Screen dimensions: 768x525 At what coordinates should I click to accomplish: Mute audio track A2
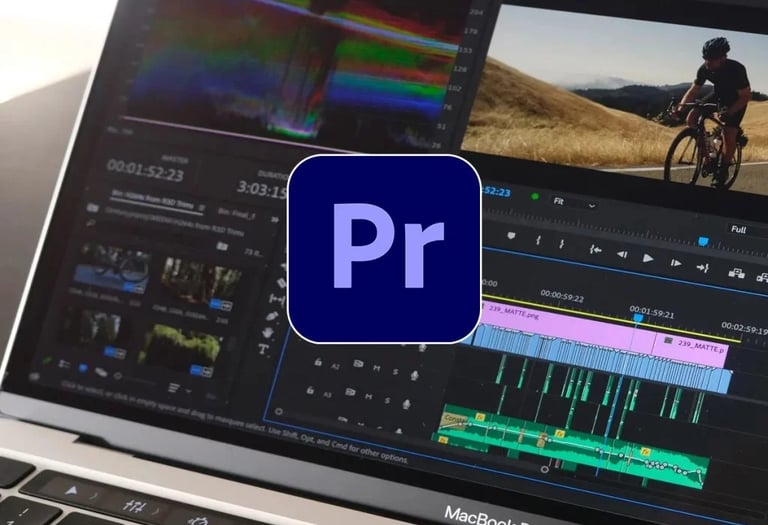pyautogui.click(x=376, y=368)
